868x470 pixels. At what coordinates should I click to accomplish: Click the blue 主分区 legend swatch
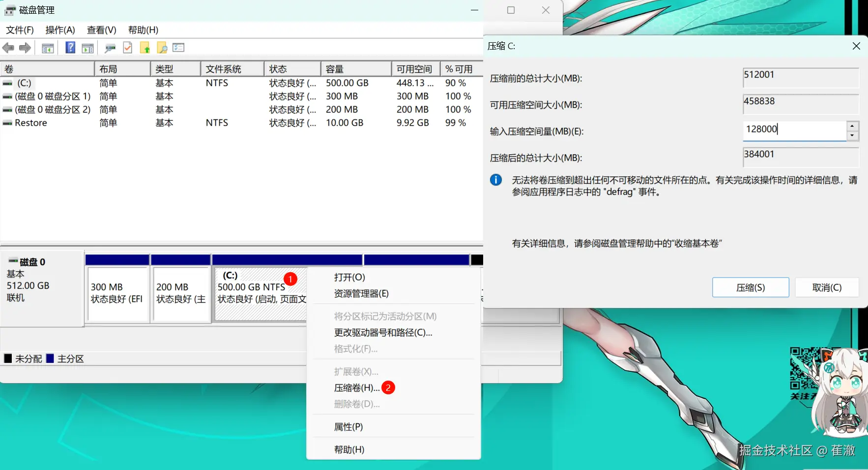(50, 359)
